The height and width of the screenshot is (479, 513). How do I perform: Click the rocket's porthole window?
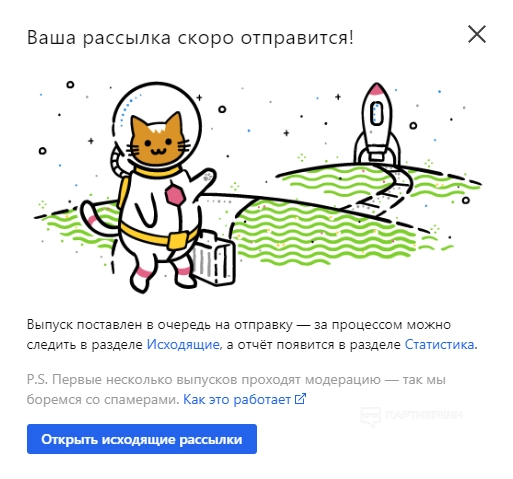pos(377,112)
